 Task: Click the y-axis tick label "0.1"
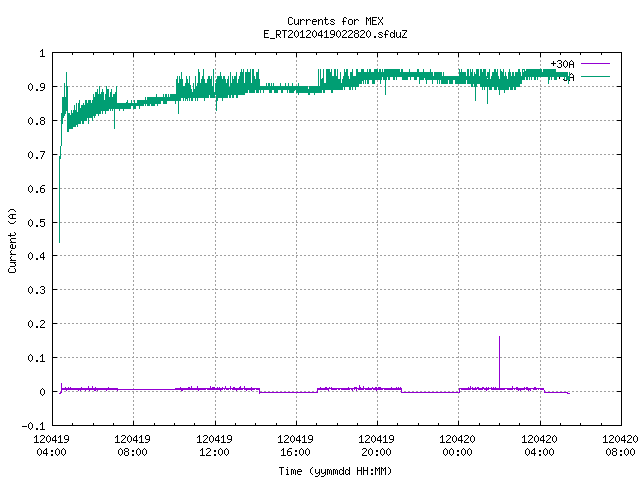pyautogui.click(x=36, y=358)
